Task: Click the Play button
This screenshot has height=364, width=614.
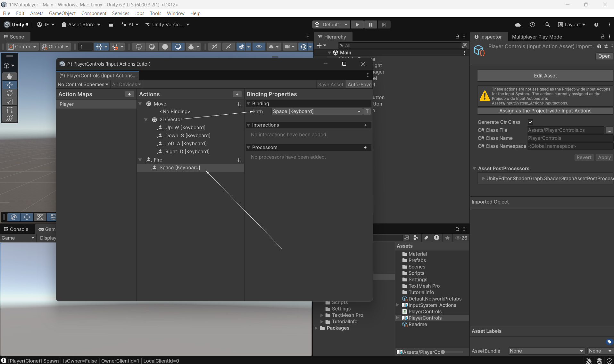Action: 357,25
